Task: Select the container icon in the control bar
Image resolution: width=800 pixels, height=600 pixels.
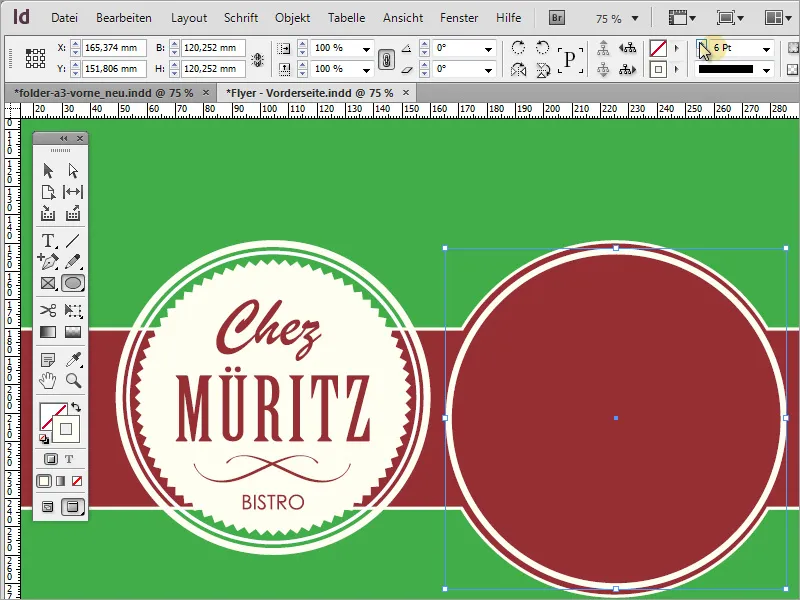Action: (604, 48)
